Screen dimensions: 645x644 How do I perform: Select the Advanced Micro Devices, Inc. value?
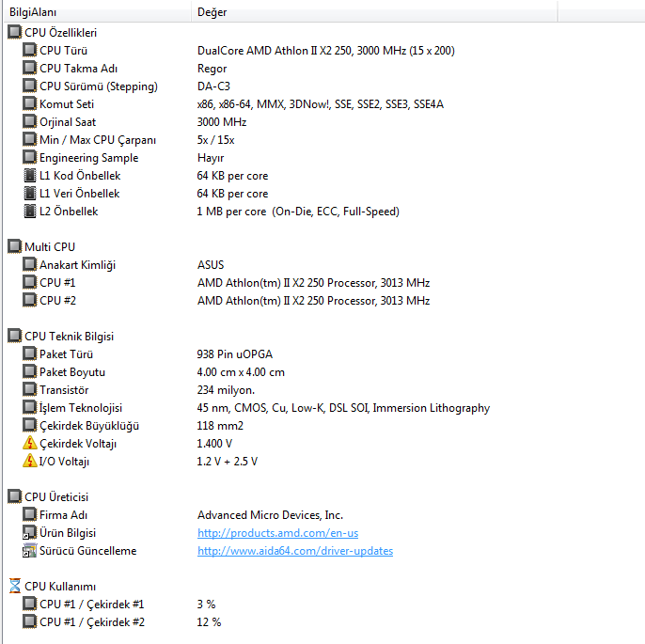coord(270,515)
